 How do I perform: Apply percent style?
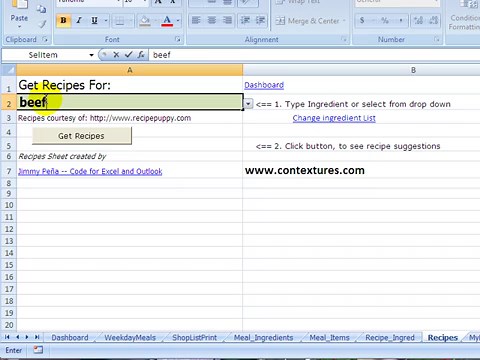385,21
